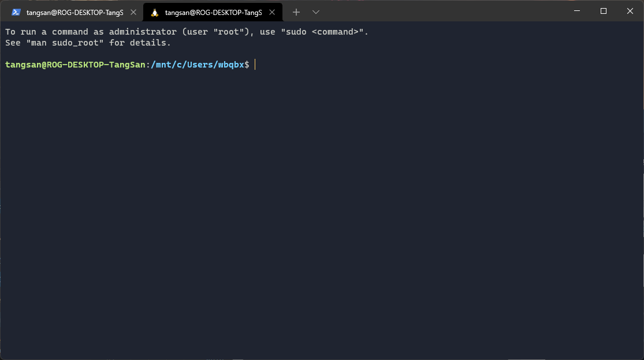Expand the new tab profile dropdown
The image size is (644, 360).
316,12
